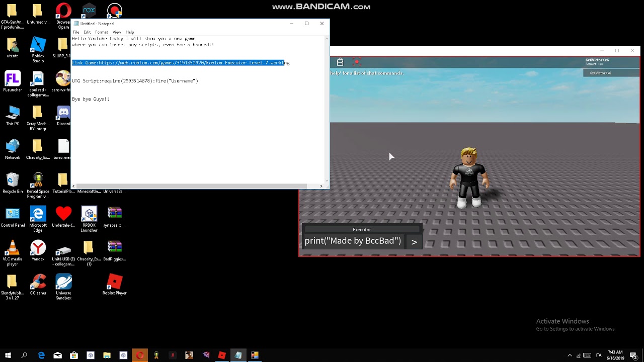Open the notification center icon
The image size is (644, 362).
[634, 355]
